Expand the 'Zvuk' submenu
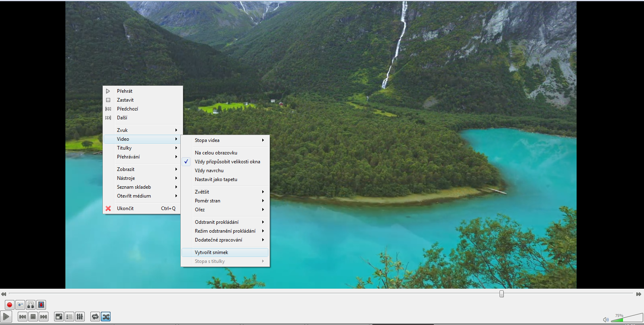Image resolution: width=644 pixels, height=325 pixels. (142, 130)
